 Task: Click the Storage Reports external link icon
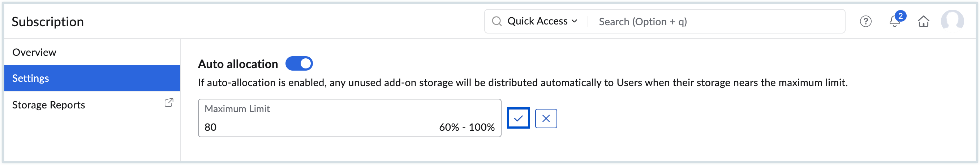(169, 103)
